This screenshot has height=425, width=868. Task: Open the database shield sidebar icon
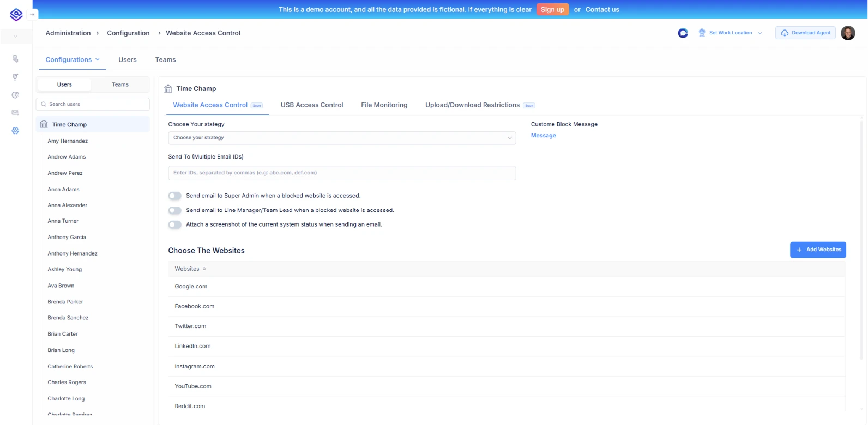click(x=15, y=58)
